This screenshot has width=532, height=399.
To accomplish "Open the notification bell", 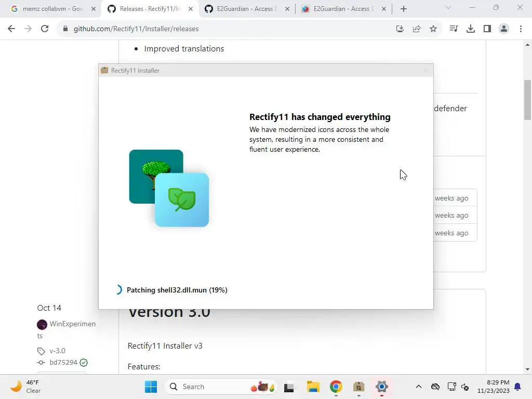I will [x=518, y=387].
